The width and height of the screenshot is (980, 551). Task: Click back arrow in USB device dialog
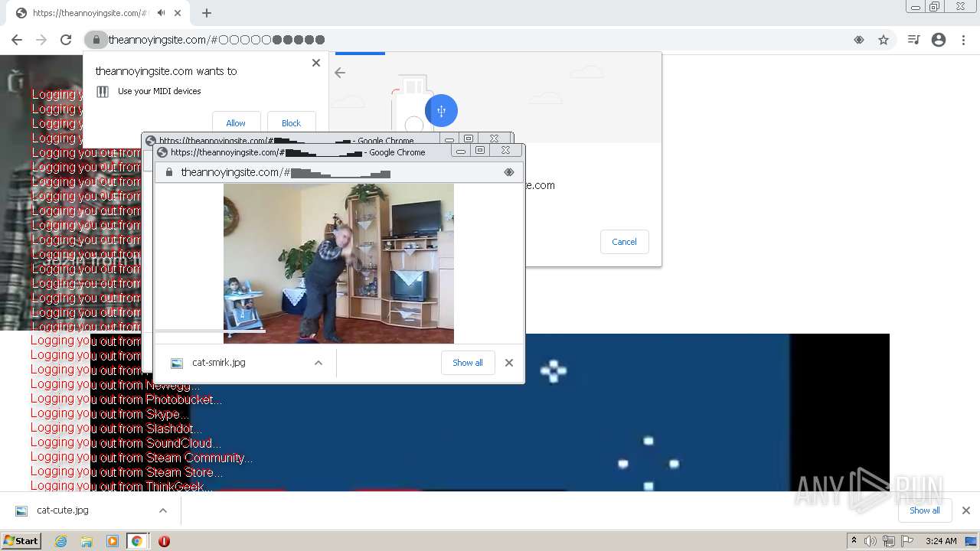click(x=340, y=73)
